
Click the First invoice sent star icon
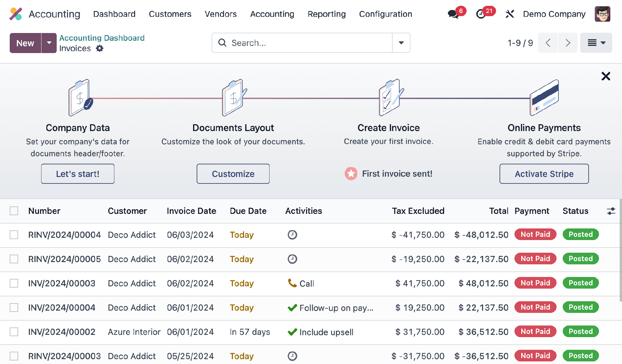pos(351,174)
